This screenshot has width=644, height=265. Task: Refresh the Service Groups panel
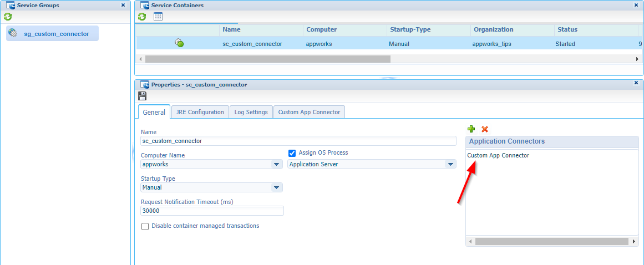(8, 17)
